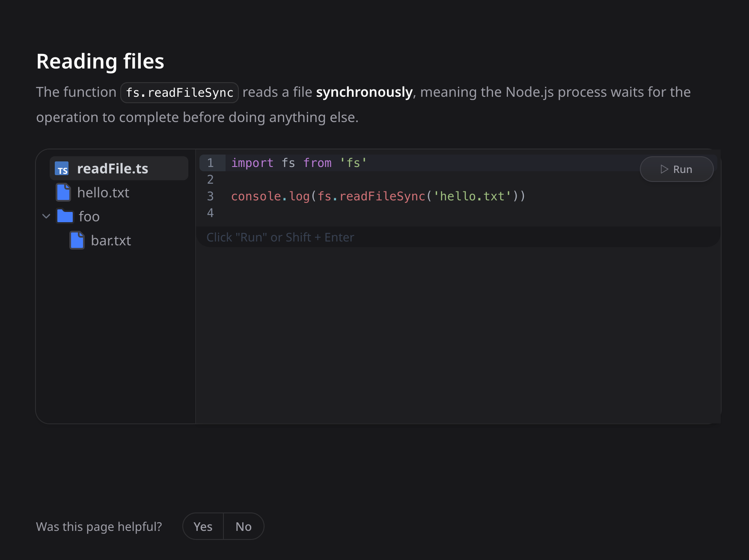
Task: Select the foo folder name
Action: coord(89,216)
